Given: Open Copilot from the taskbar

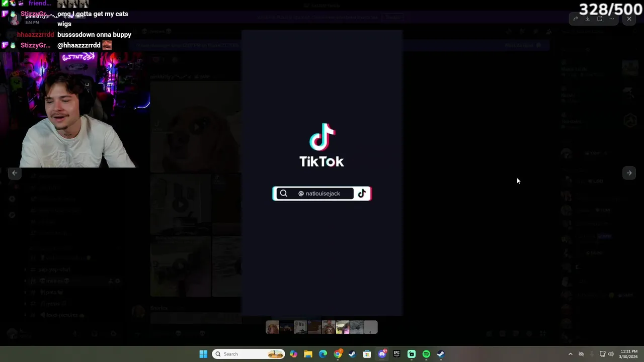Looking at the screenshot, I should (x=293, y=354).
